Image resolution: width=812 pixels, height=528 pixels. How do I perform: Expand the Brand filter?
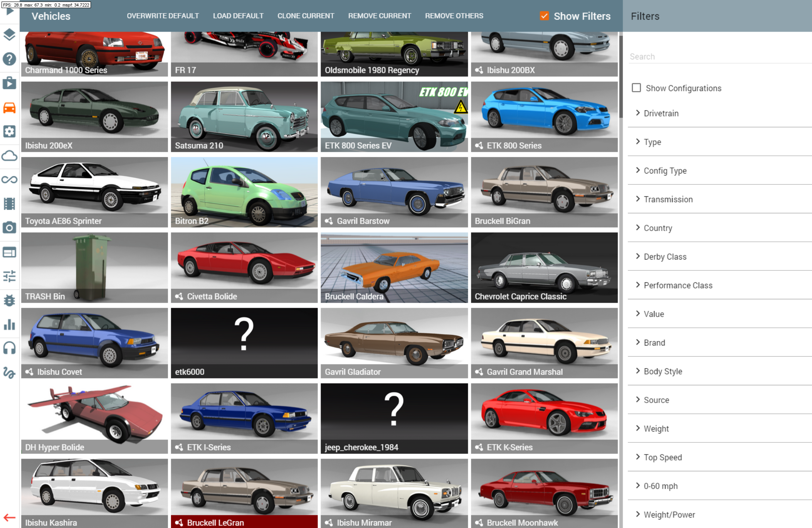tap(720, 342)
